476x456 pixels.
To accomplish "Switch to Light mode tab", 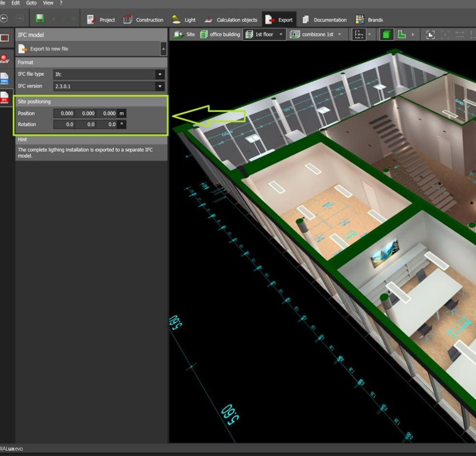I will 184,20.
